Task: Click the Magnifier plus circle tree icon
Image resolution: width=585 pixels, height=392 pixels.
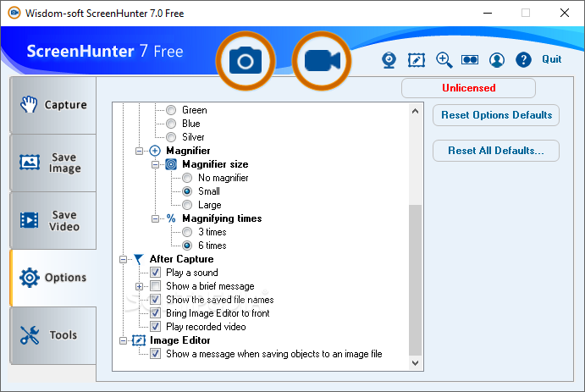Action: [155, 151]
